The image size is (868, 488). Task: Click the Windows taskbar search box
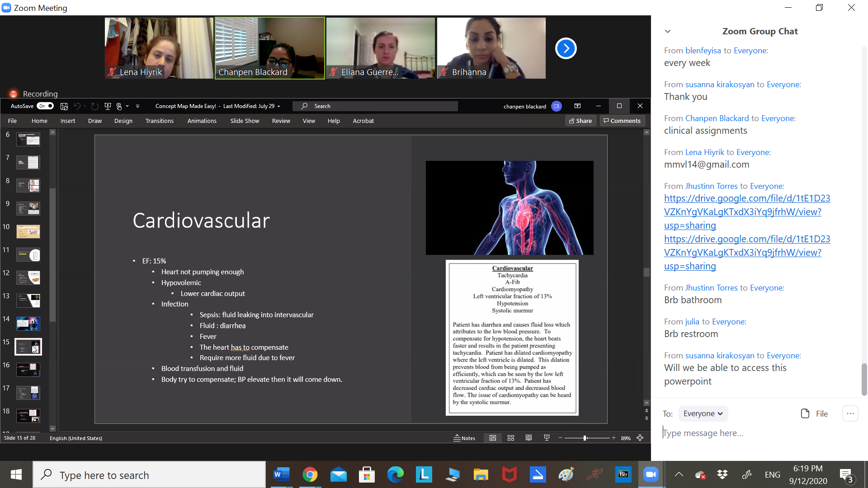point(149,474)
